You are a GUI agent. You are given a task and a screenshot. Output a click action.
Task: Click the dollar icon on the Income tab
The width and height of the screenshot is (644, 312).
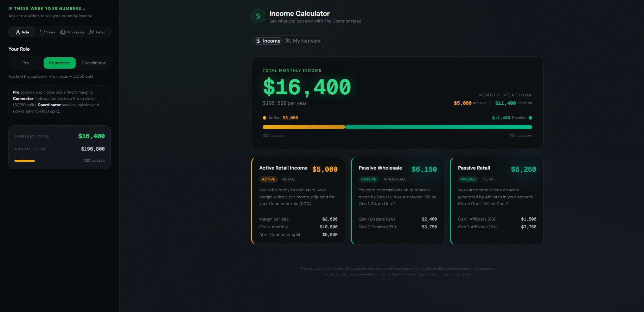pos(258,41)
